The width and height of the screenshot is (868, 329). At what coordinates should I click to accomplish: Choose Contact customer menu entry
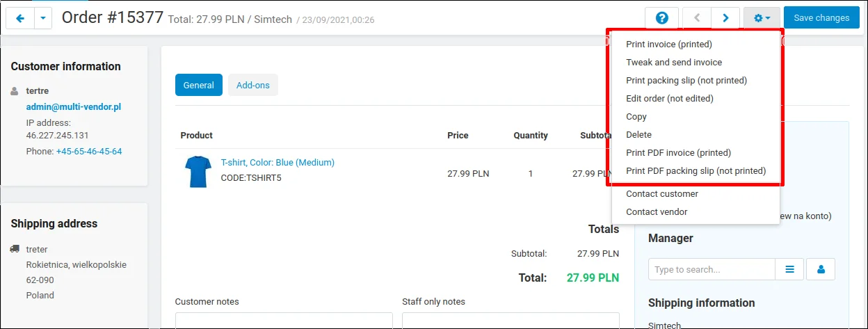(x=661, y=194)
